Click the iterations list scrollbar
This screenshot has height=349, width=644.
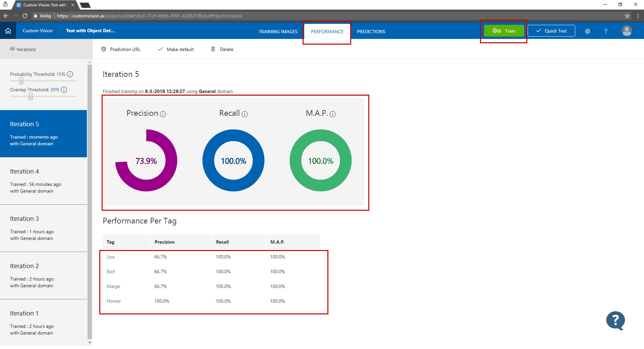(90, 201)
